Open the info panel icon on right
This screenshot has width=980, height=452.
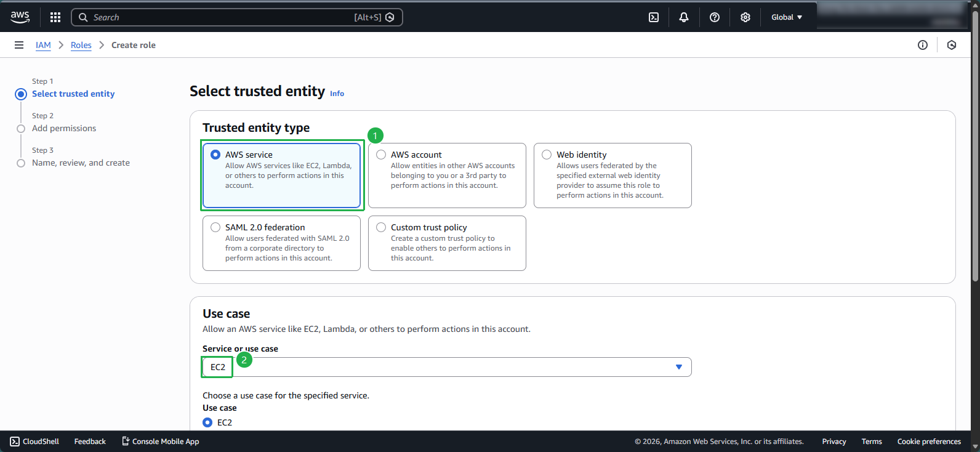[923, 45]
